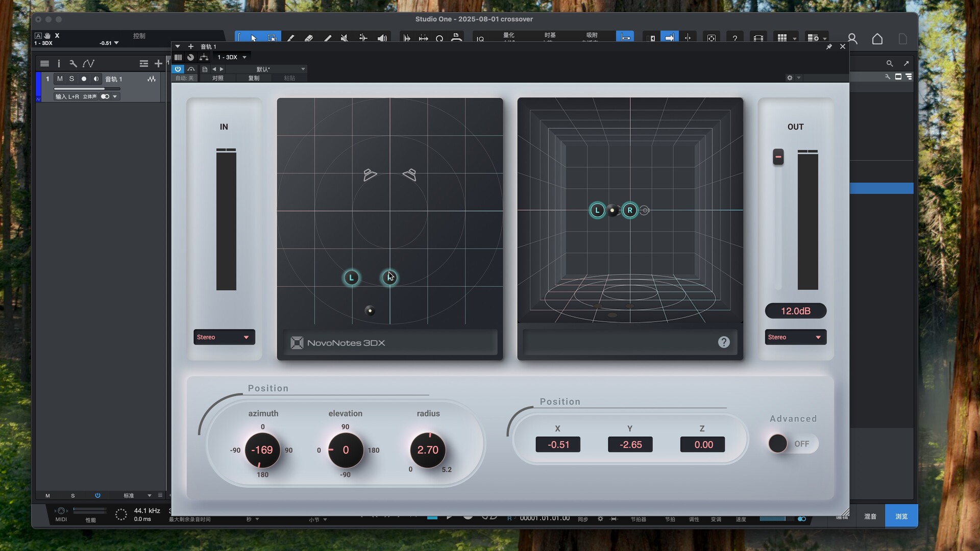Open the 标准 dropdown at bottom of track list

(x=137, y=495)
